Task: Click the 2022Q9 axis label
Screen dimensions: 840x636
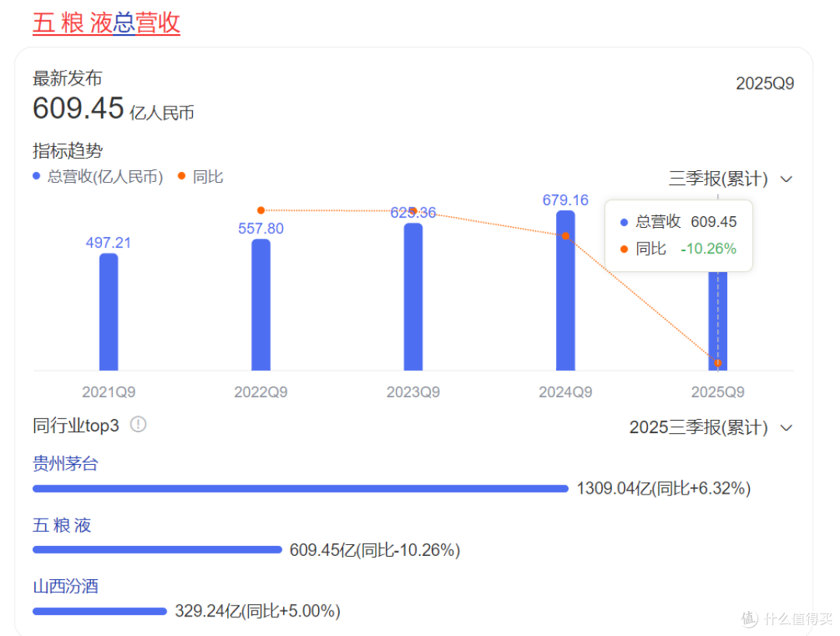Action: point(261,393)
